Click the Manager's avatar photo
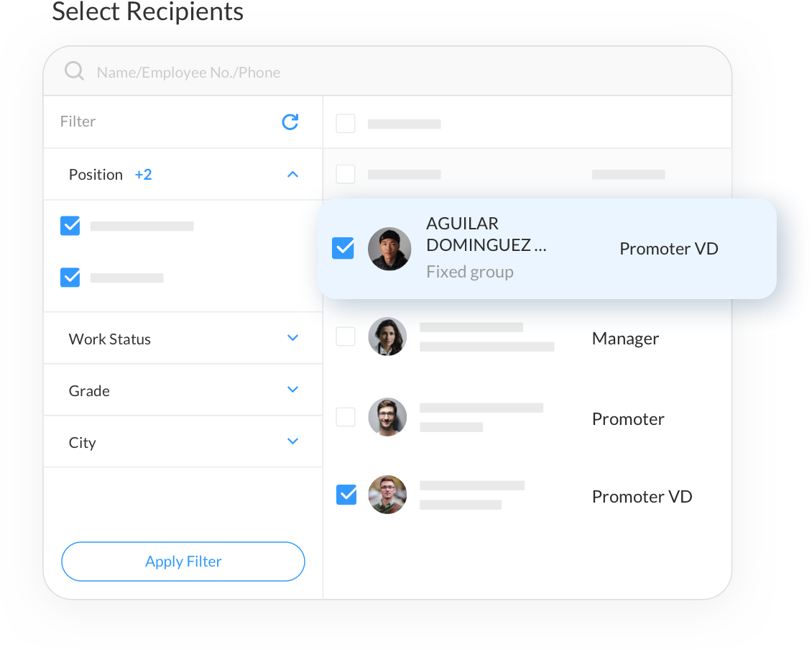The height and width of the screenshot is (650, 812). point(387,337)
